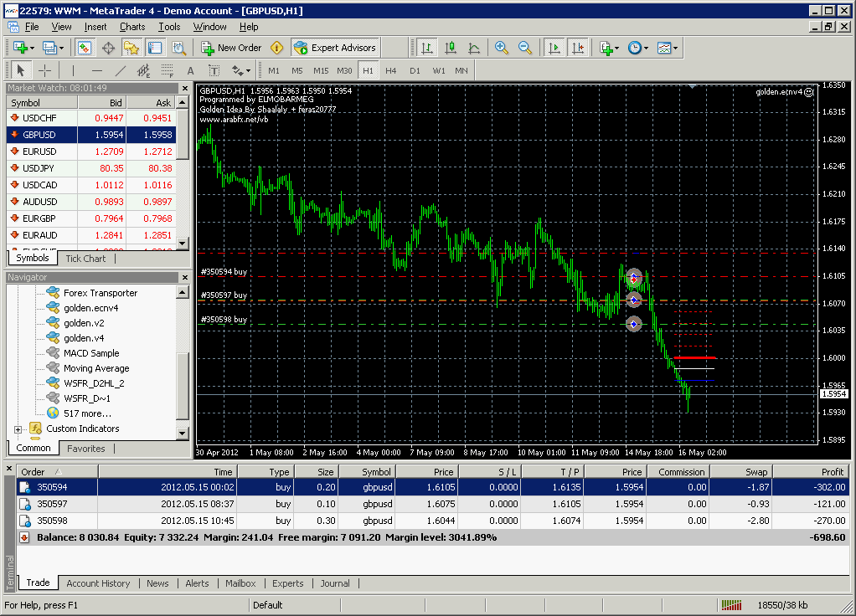Select the crosshair tool
856x616 pixels.
(44, 70)
